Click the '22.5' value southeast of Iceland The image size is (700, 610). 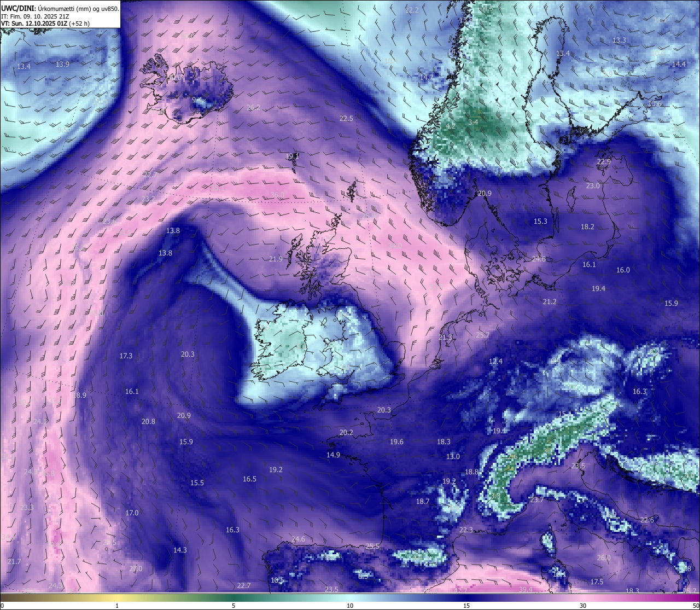click(346, 118)
